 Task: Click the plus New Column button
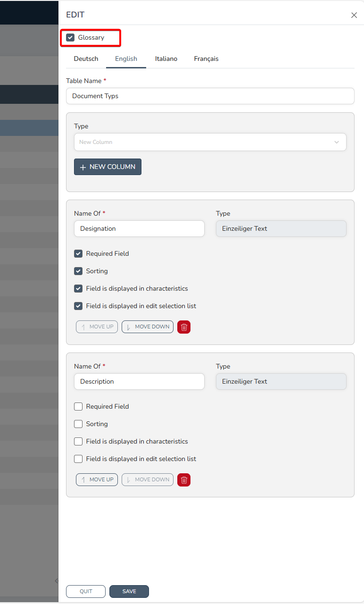pos(108,167)
